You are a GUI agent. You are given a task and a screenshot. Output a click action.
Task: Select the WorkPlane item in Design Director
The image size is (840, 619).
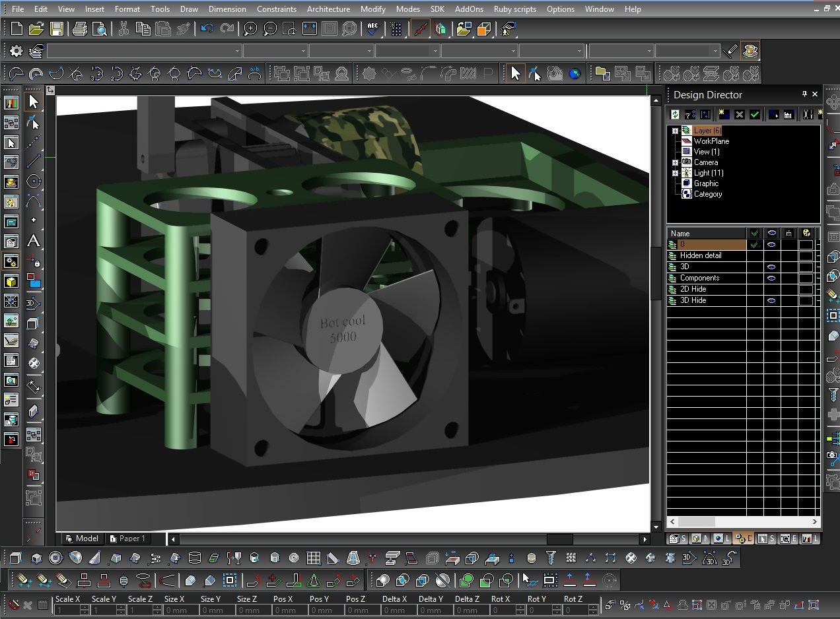(x=711, y=141)
